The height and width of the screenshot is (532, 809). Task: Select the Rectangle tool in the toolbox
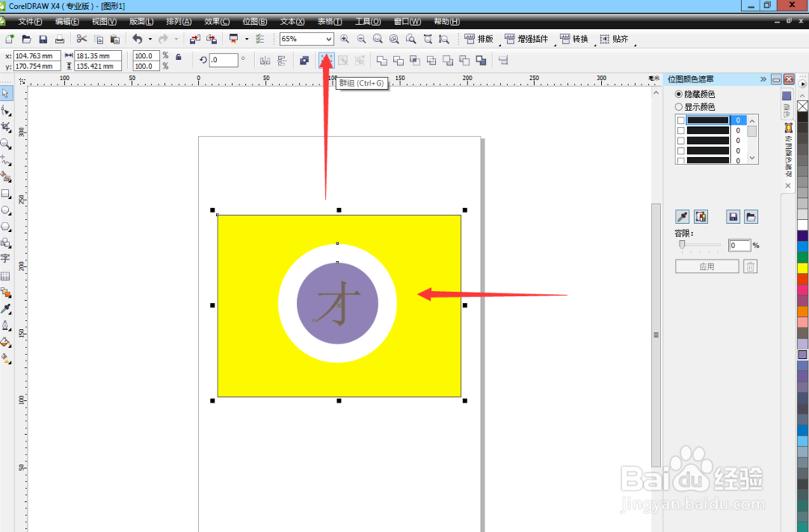coord(6,194)
